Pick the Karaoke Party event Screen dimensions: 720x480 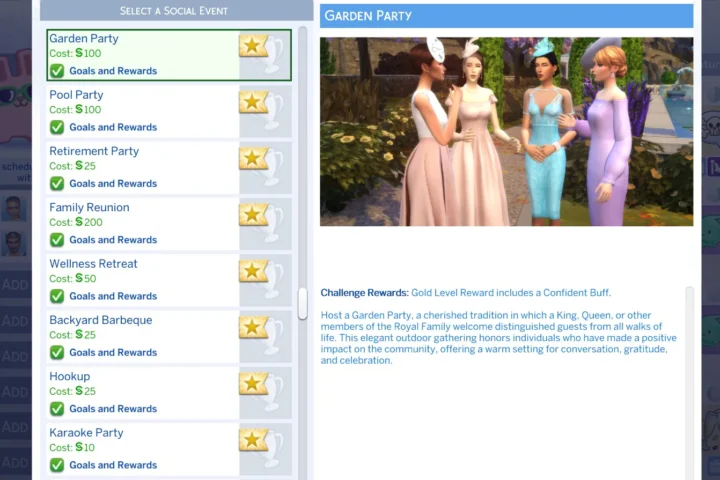[169, 449]
